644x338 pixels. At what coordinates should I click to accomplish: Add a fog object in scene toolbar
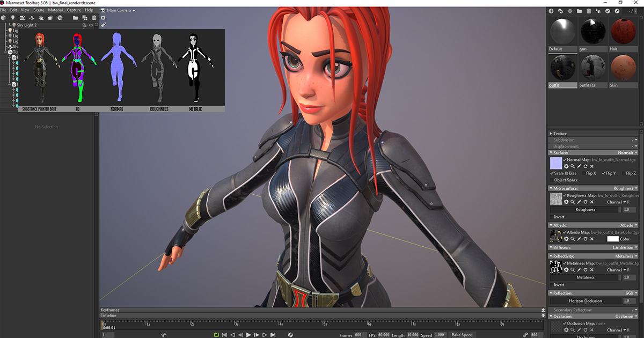(41, 18)
